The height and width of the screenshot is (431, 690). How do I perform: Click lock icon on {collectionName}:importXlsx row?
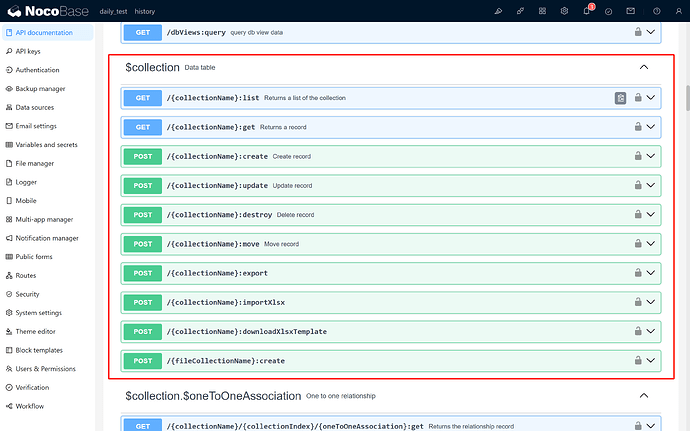click(x=638, y=302)
